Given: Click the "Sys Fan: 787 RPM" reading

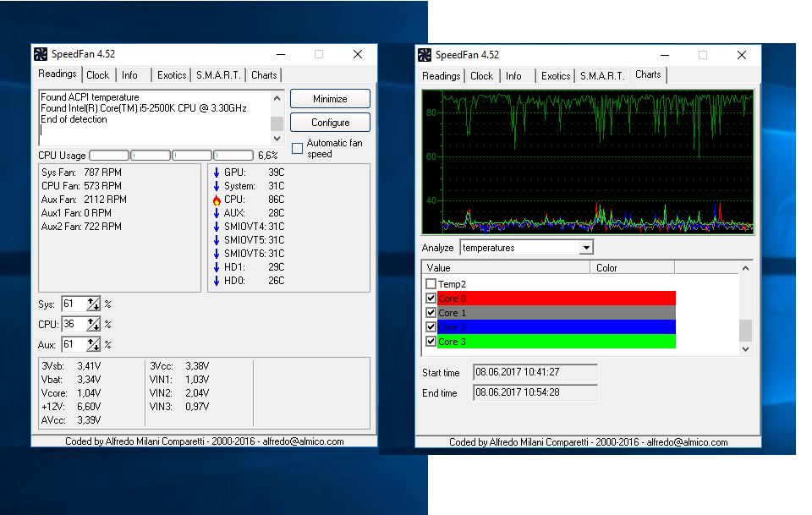Looking at the screenshot, I should (x=81, y=173).
